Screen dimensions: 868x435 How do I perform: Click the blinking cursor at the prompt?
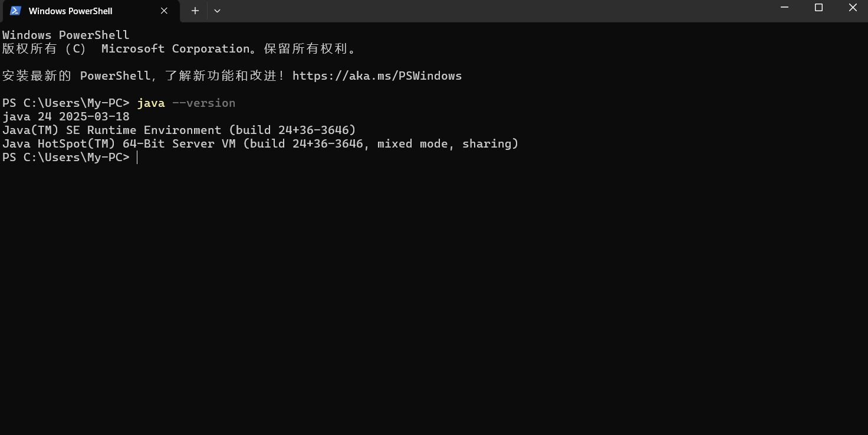(x=137, y=157)
